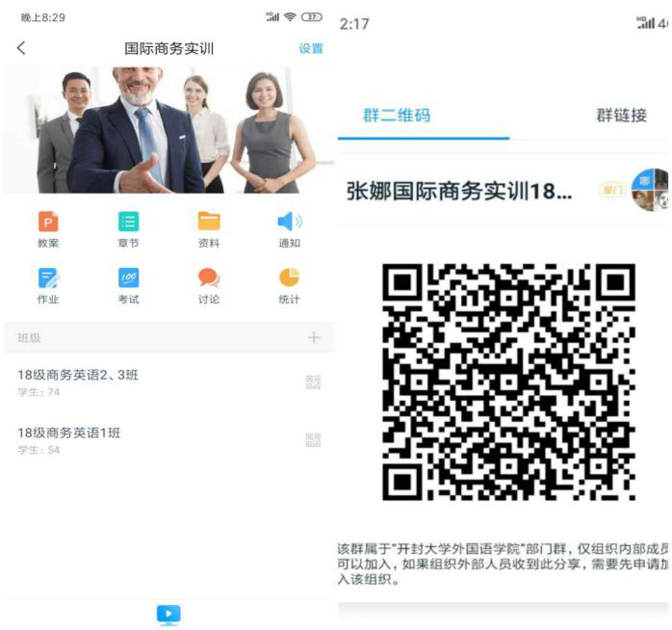The width and height of the screenshot is (672, 630).
Task: Switch to the 群链接 tab
Action: coord(621,116)
